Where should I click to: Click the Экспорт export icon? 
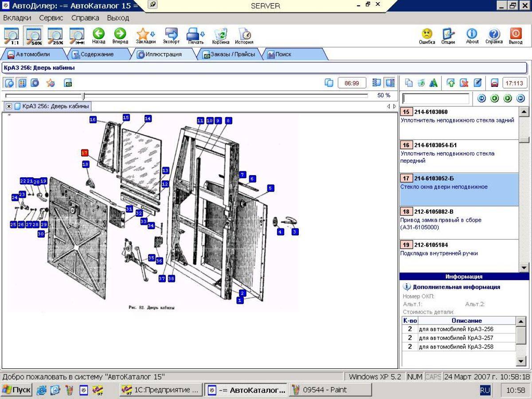coord(171,36)
